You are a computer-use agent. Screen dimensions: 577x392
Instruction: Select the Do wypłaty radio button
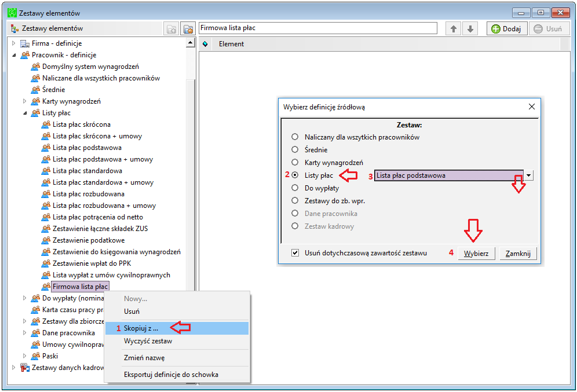coord(295,188)
